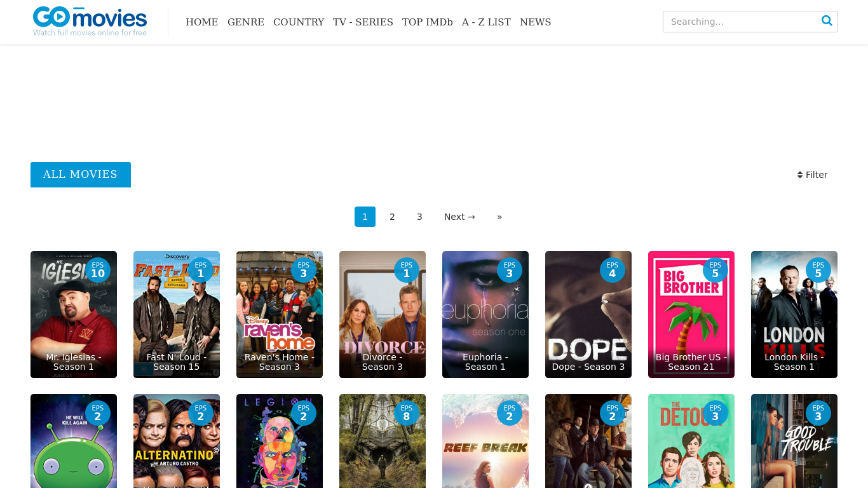Go to pagination page 1
The image size is (868, 488).
coord(365,217)
